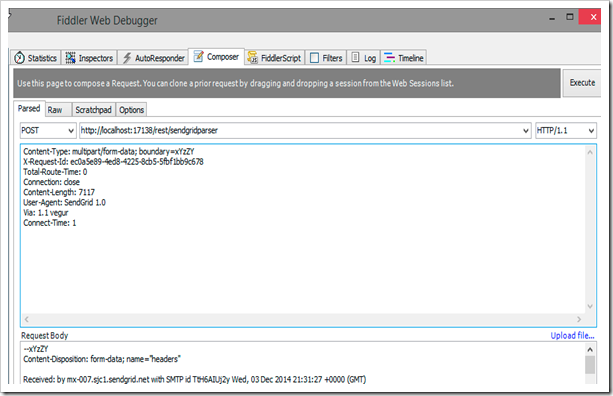Click the headers box scroll up arrow
The width and height of the screenshot is (613, 396).
coord(590,152)
